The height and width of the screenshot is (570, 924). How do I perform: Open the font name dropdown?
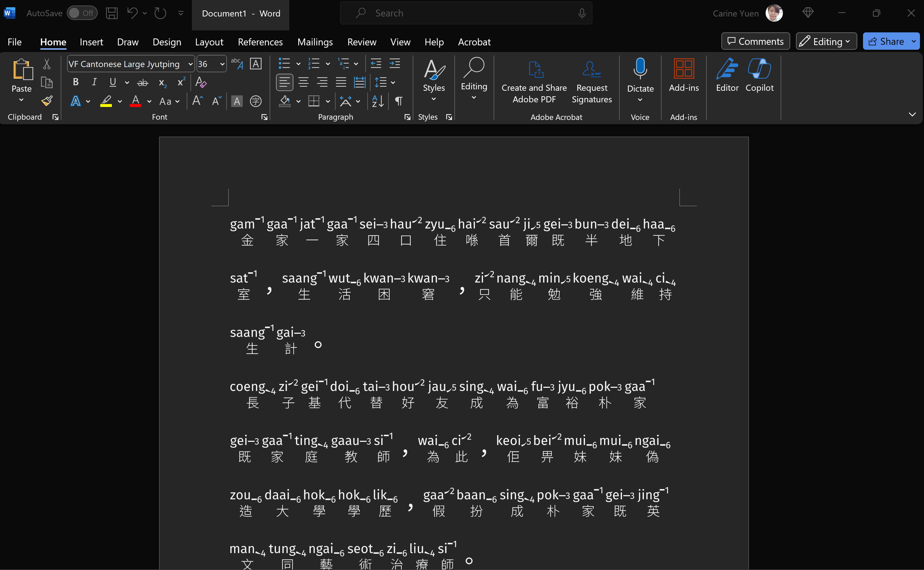click(190, 64)
